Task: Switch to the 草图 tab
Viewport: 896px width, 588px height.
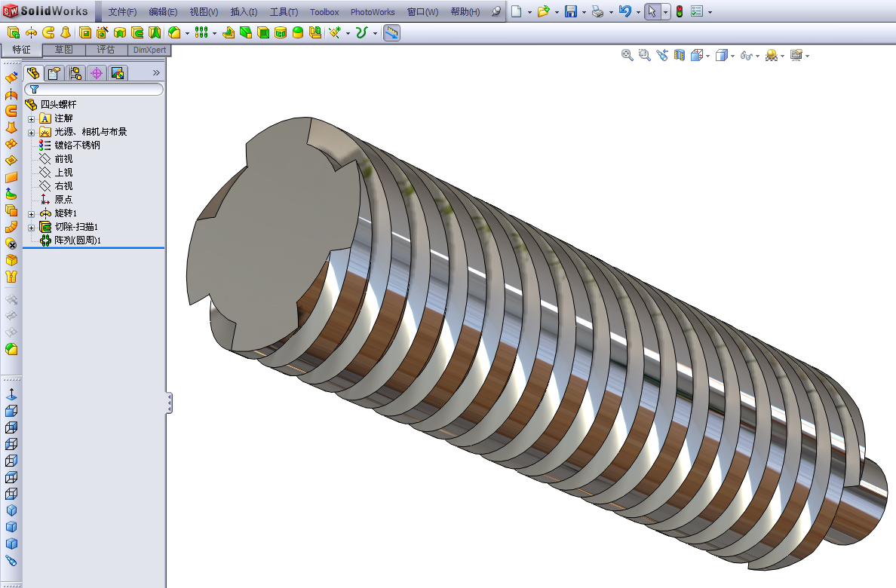Action: 63,50
